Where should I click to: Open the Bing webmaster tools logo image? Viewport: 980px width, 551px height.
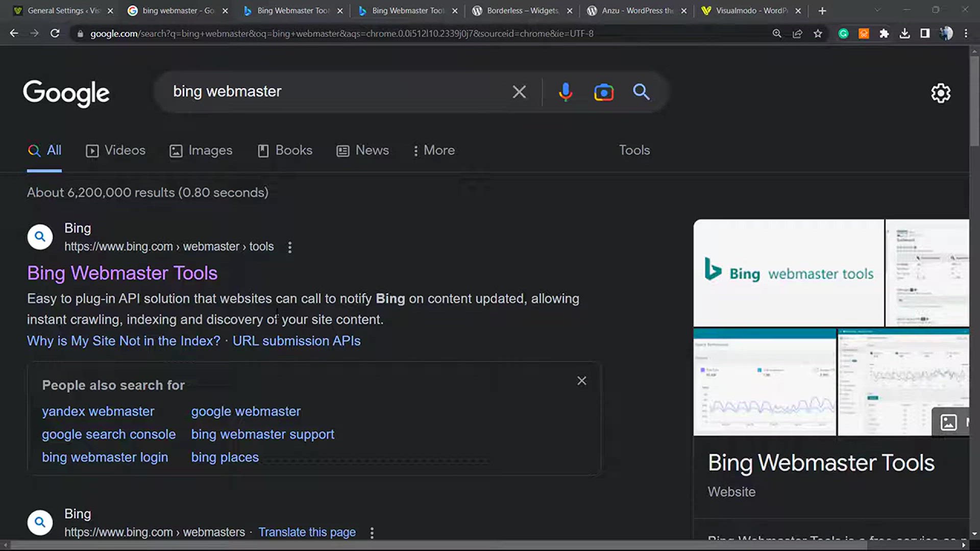pyautogui.click(x=789, y=273)
